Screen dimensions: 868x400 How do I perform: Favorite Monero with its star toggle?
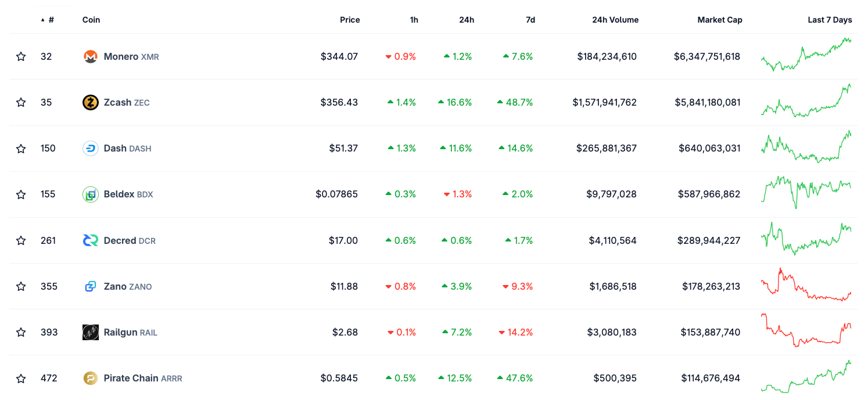(x=21, y=57)
